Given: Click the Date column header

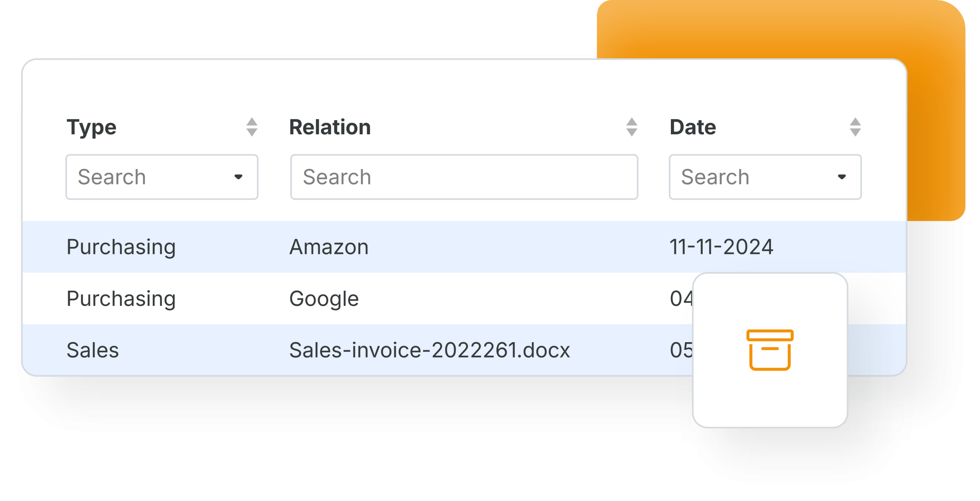Looking at the screenshot, I should (x=693, y=127).
